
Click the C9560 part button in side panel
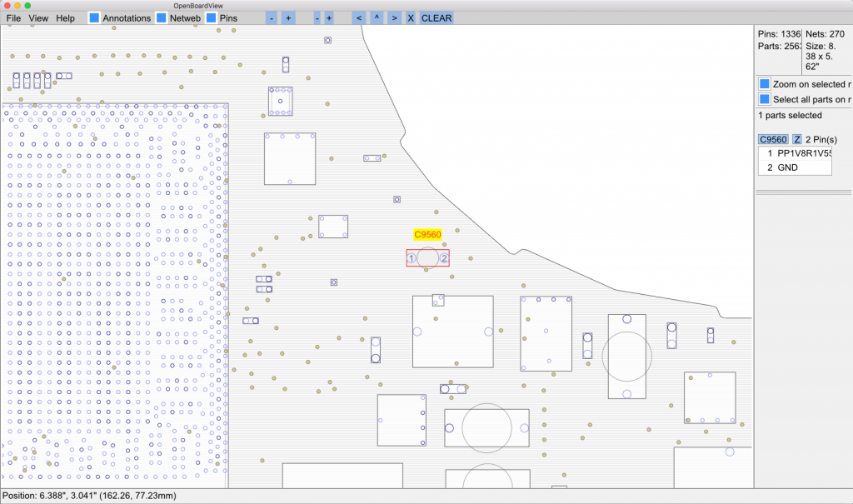coord(772,139)
